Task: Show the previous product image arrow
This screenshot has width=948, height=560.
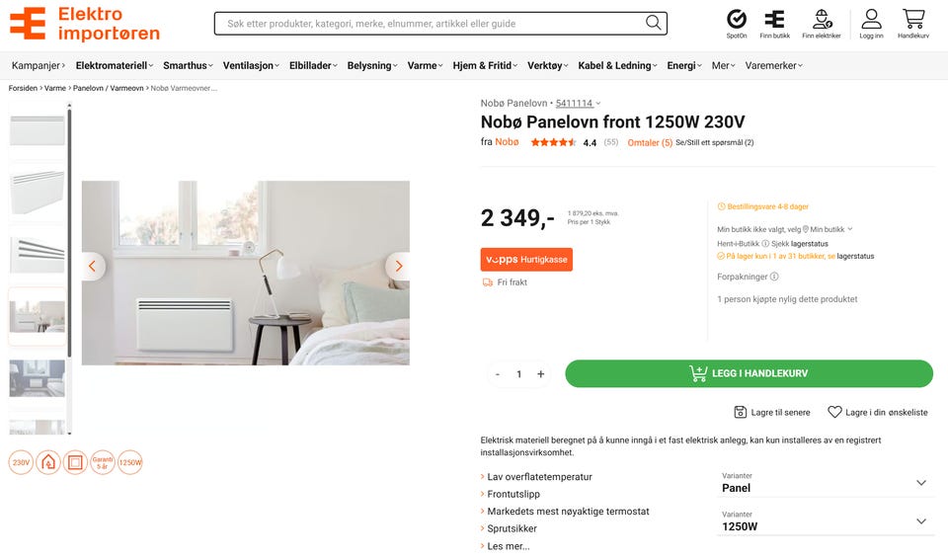Action: [x=94, y=266]
